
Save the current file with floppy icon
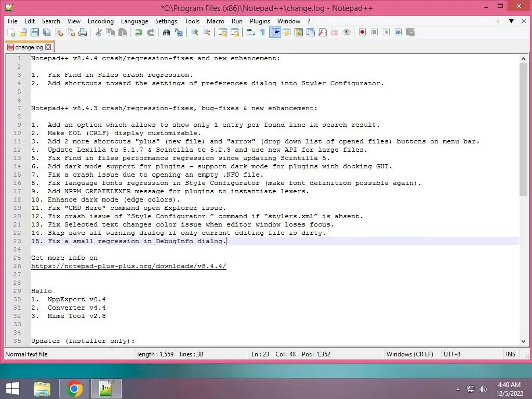coord(35,32)
